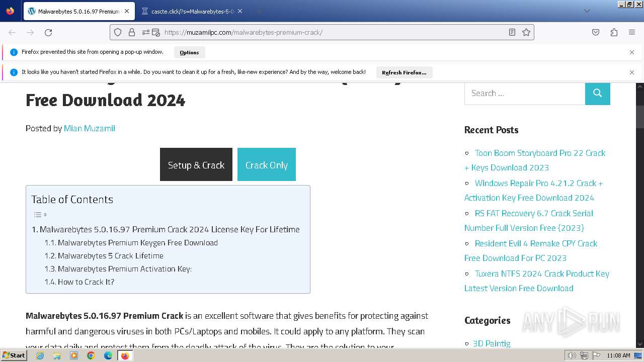Launch Microsoft Edge from taskbar
Screen dimensions: 644x362
108,355
